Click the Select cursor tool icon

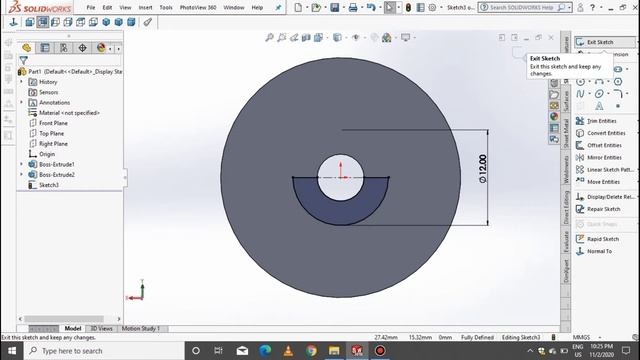(389, 7)
